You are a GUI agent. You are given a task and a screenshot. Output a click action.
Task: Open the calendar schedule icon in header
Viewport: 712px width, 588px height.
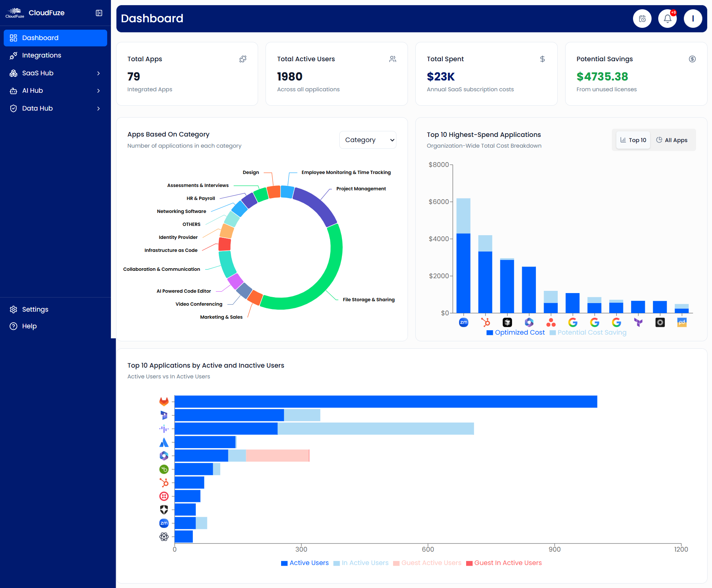click(642, 19)
